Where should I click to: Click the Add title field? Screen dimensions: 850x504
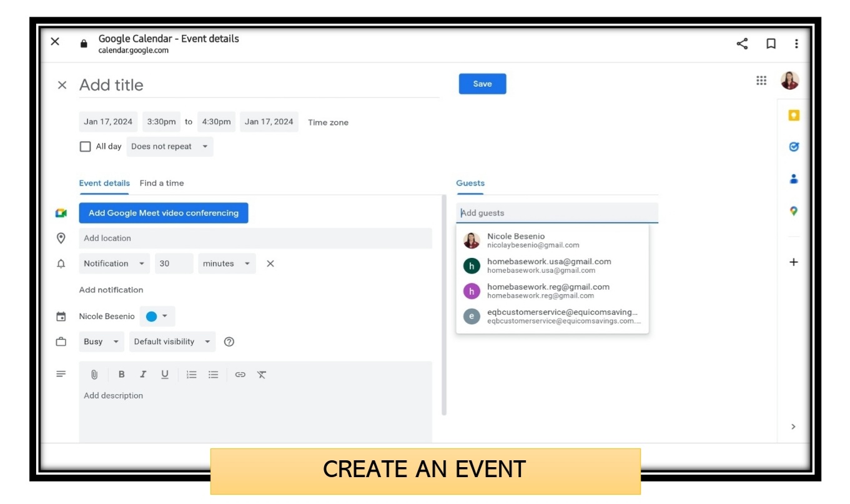[259, 85]
